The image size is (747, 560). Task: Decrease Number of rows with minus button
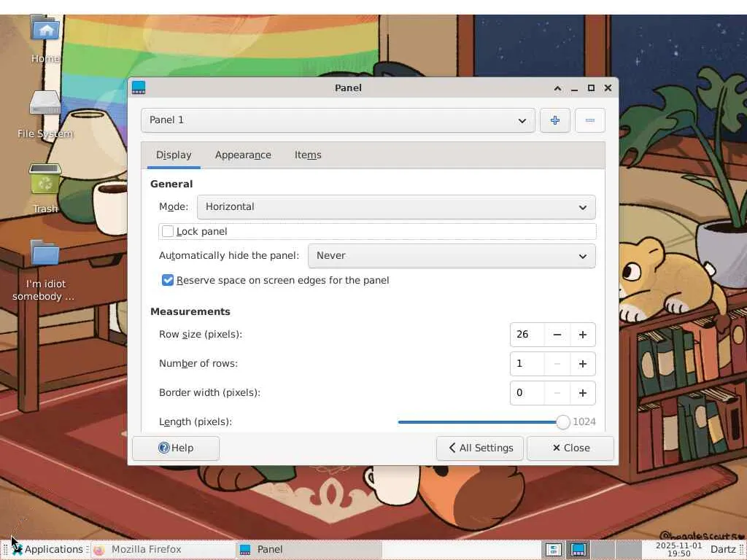[x=557, y=364]
